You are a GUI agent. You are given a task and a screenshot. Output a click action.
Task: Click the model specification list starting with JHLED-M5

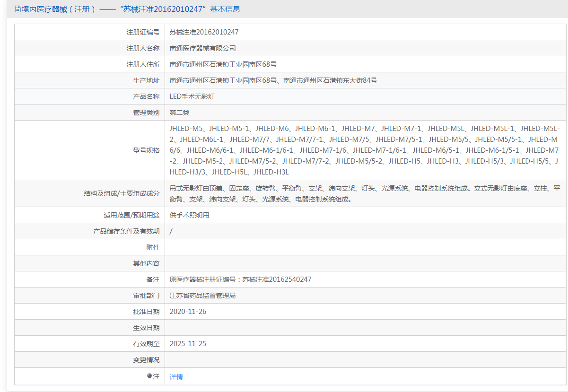tap(364, 150)
